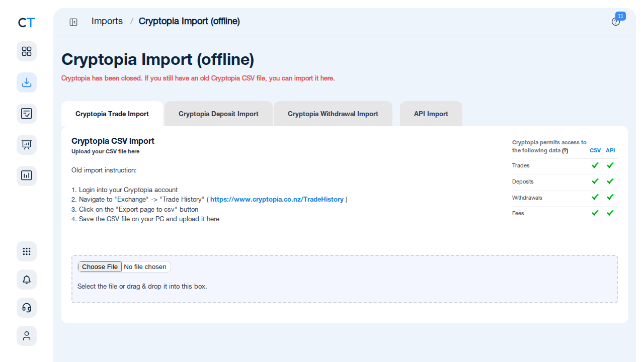Viewport: 644px width, 362px height.
Task: Click the 'Upload your CSV file here' text
Action: pos(105,151)
